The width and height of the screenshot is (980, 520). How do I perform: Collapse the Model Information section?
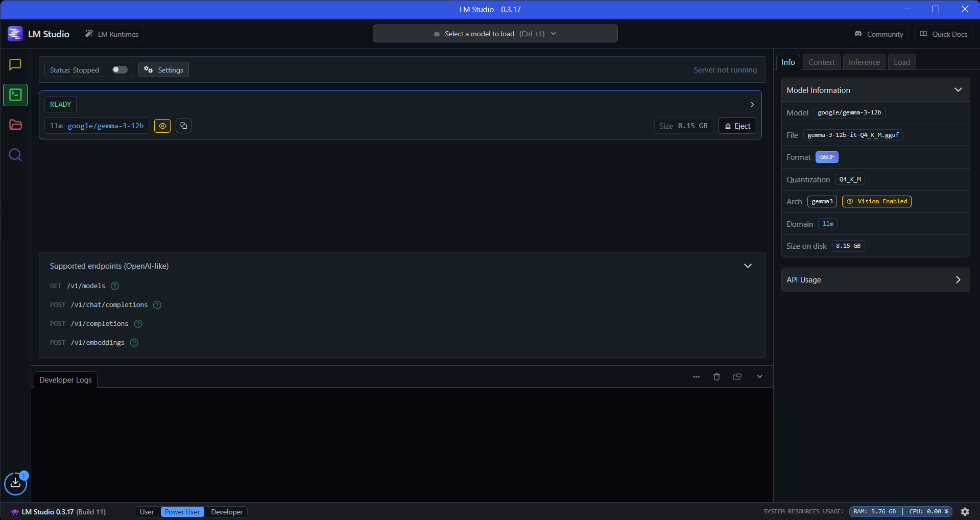coord(958,90)
